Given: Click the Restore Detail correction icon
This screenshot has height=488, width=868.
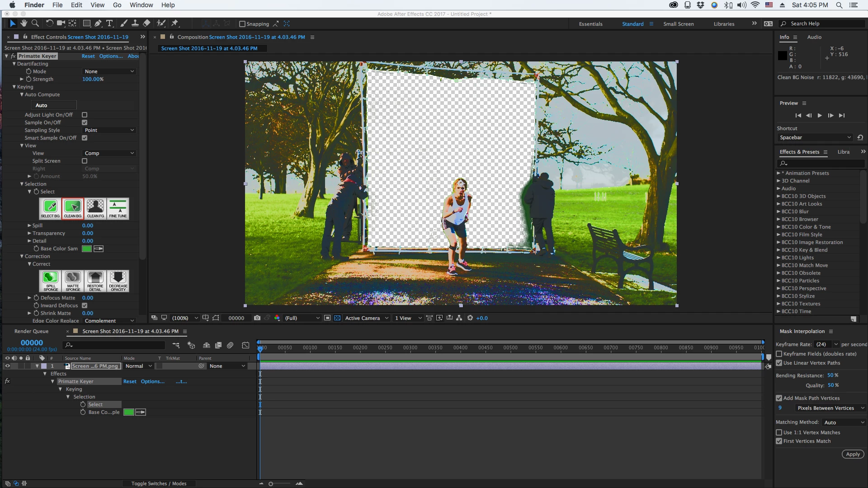Looking at the screenshot, I should [95, 281].
